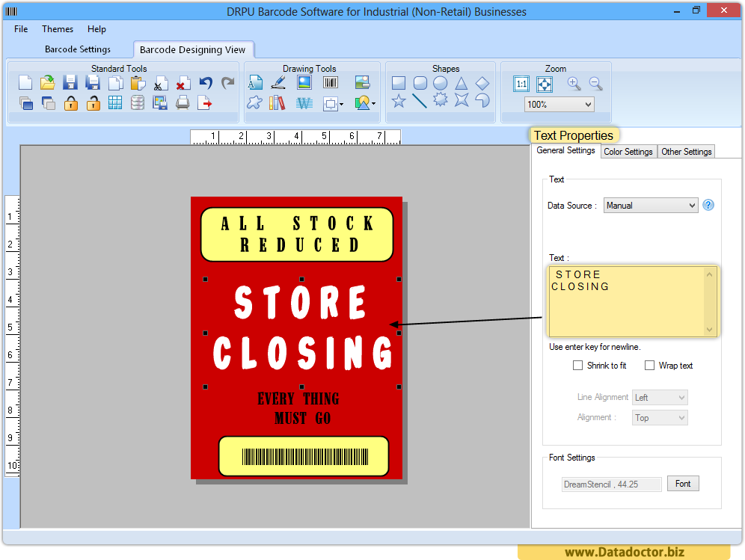Select the text drawing tool icon

tap(255, 83)
